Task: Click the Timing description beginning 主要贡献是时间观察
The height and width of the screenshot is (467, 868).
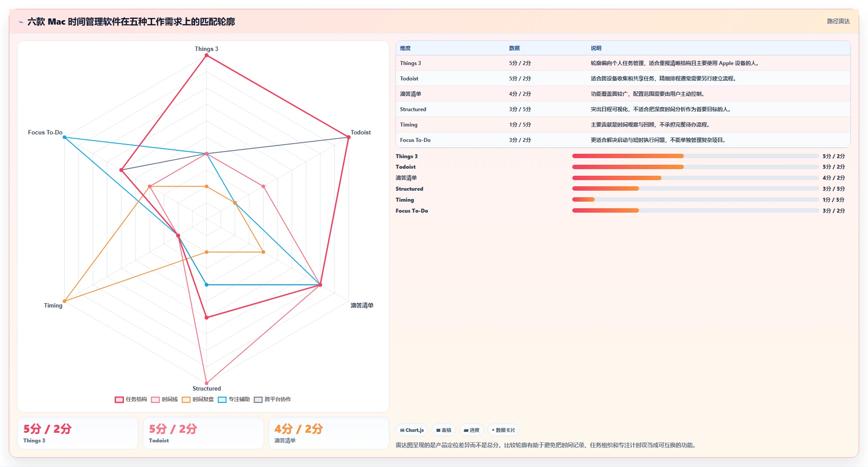Action: point(651,125)
